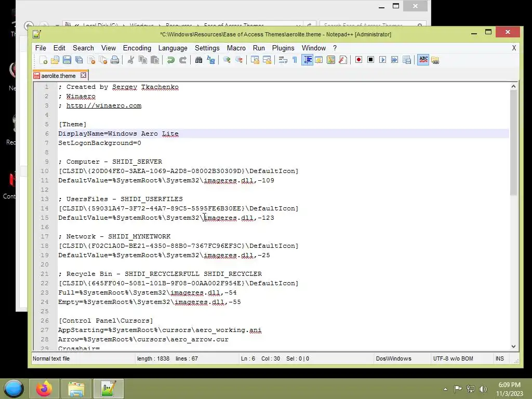Screen dimensions: 532x399
Task: Run macro multiple times icon
Action: click(x=394, y=60)
